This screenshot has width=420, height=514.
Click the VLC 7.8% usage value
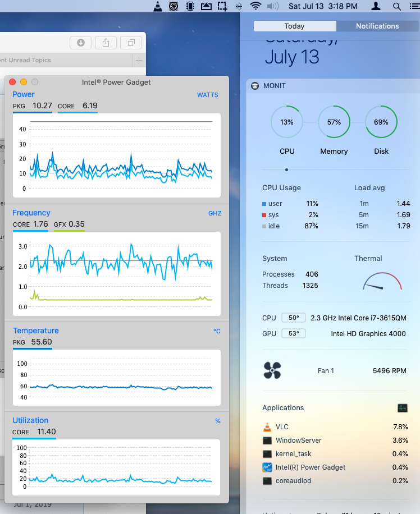[401, 427]
